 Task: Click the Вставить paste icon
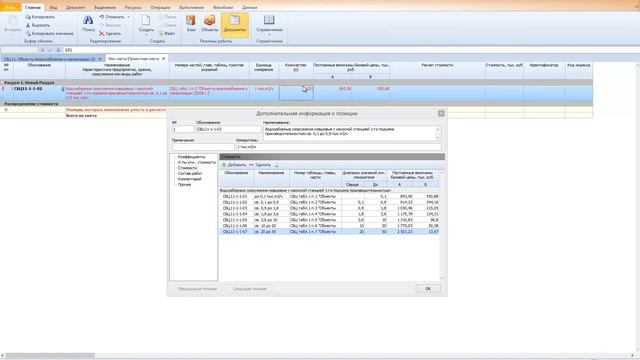(x=13, y=21)
